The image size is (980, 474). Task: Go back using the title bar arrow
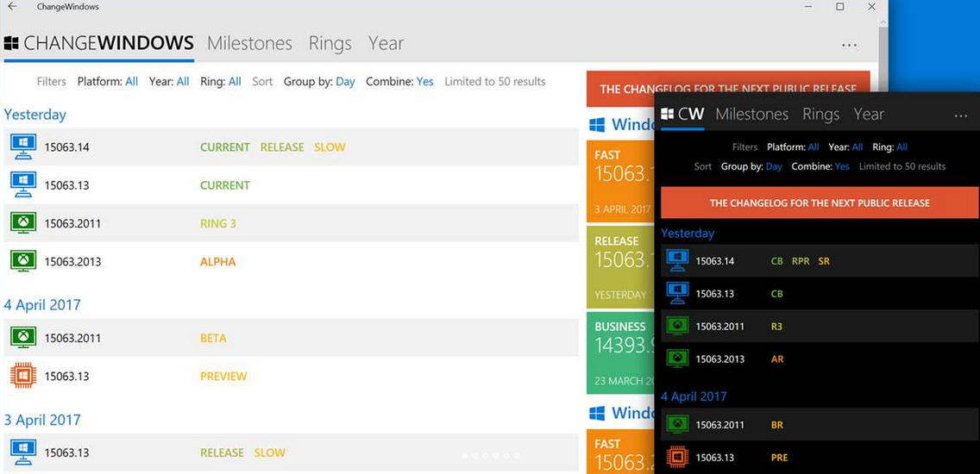(12, 7)
